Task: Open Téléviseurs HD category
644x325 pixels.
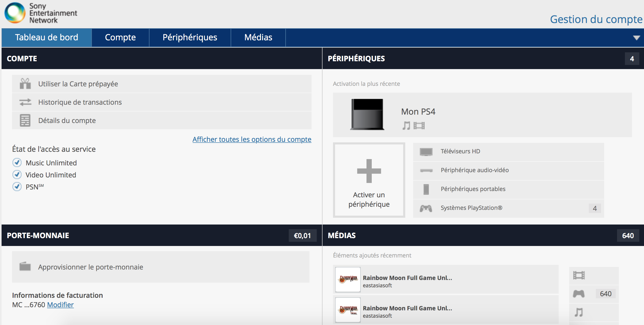Action: click(508, 152)
